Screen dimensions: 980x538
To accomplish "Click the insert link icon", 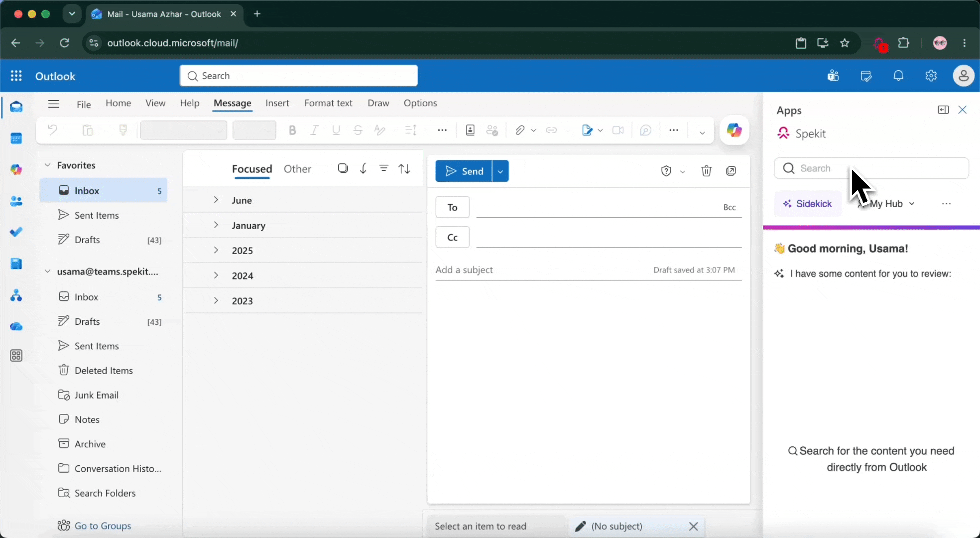I will tap(551, 130).
